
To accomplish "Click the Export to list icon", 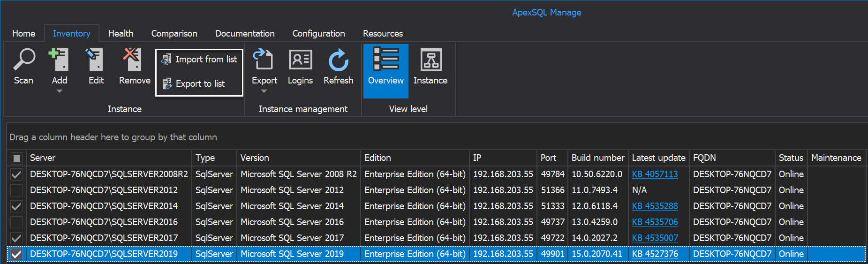I will 166,83.
